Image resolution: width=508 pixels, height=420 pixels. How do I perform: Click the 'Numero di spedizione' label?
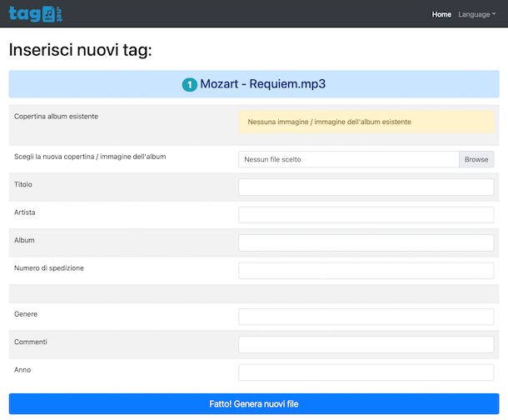coord(49,268)
